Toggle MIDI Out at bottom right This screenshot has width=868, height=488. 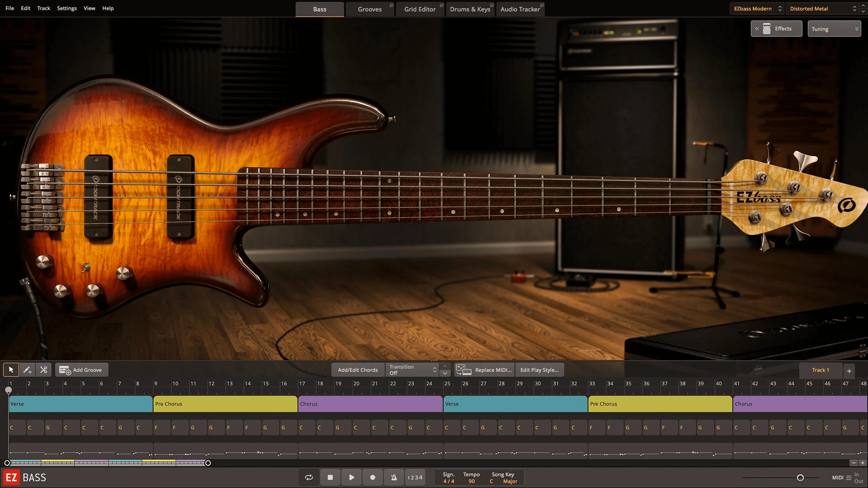pyautogui.click(x=860, y=481)
